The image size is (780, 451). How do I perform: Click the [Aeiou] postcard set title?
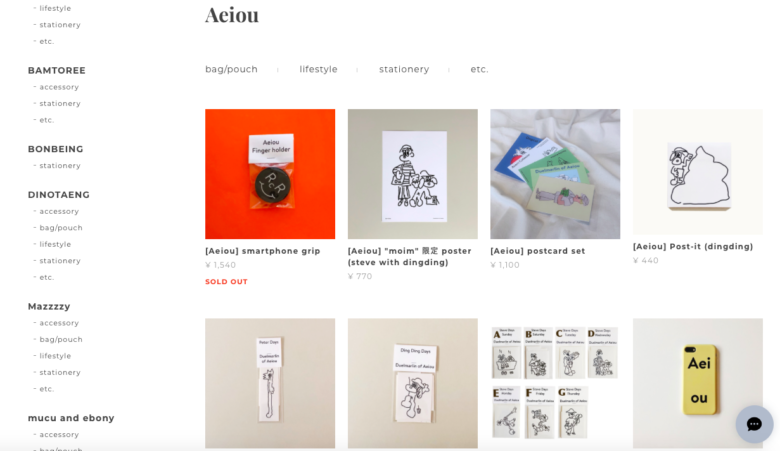coord(537,251)
